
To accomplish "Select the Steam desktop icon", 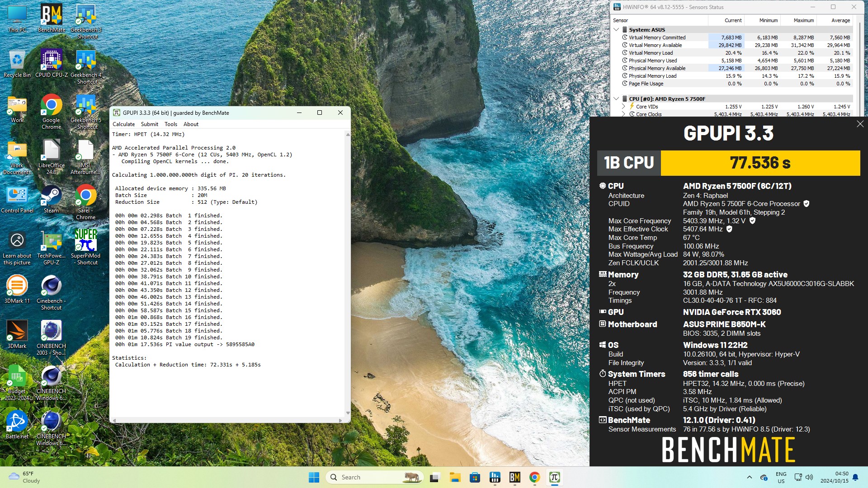I will coord(51,199).
